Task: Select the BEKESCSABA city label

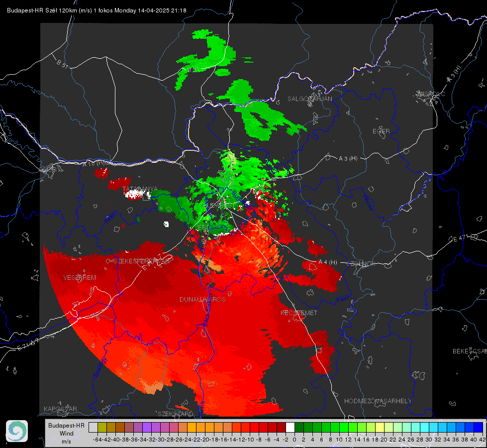Action: 470,351
